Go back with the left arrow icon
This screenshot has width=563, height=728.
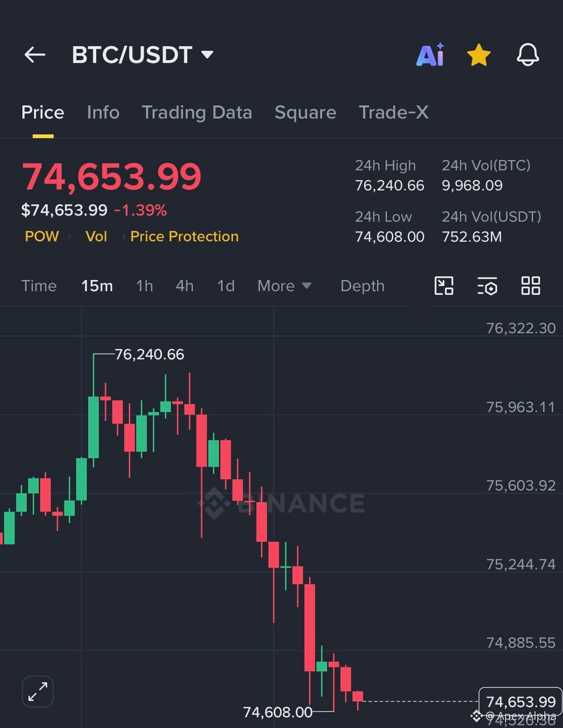35,55
